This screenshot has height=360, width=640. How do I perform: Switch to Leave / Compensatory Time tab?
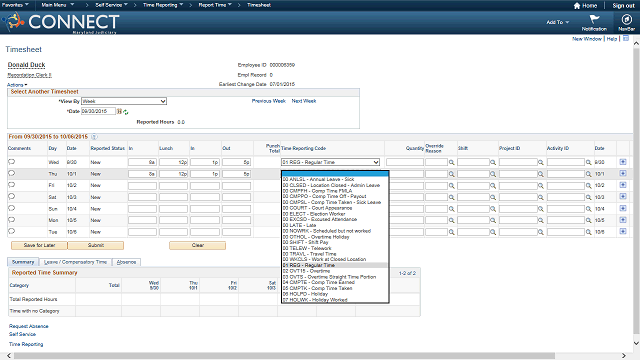coord(75,262)
